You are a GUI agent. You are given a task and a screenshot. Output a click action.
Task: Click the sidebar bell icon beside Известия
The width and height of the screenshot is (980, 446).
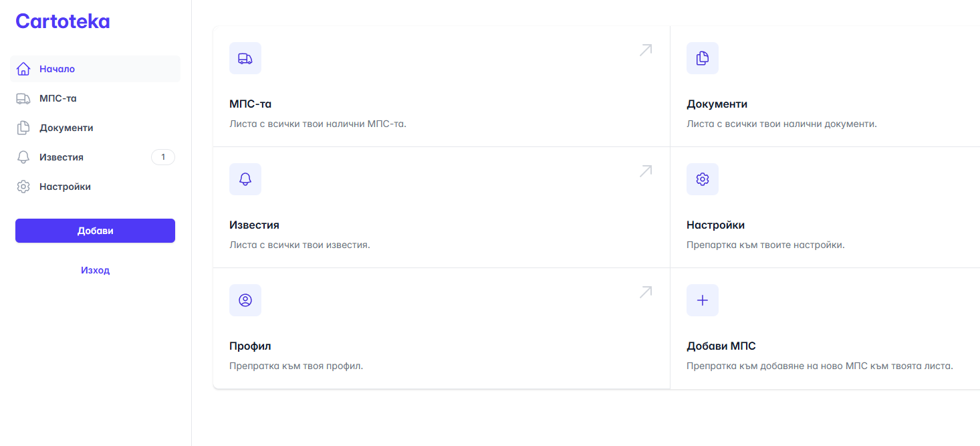(x=23, y=157)
